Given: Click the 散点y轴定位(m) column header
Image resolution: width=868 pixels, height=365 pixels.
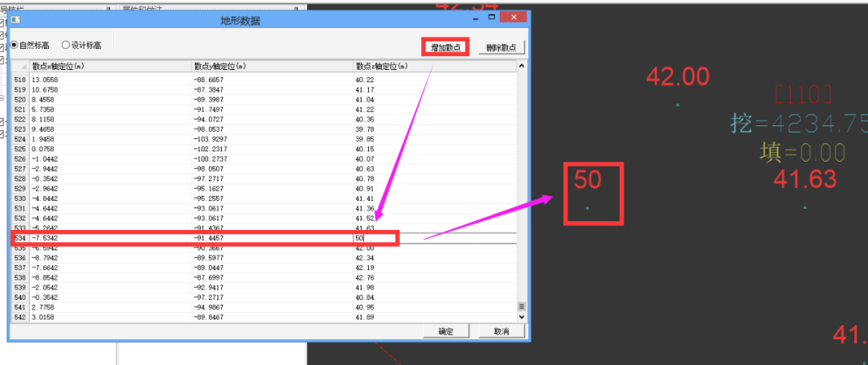Looking at the screenshot, I should tap(272, 66).
